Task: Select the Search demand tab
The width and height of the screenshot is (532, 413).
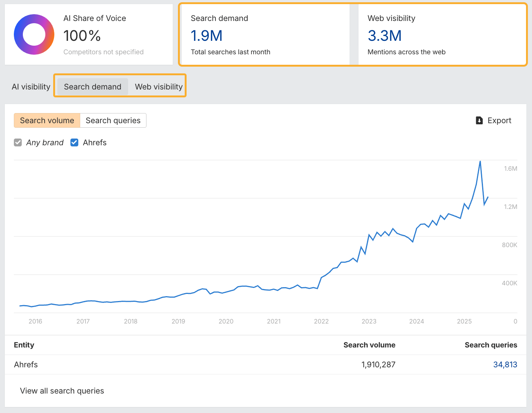Action: (x=93, y=87)
